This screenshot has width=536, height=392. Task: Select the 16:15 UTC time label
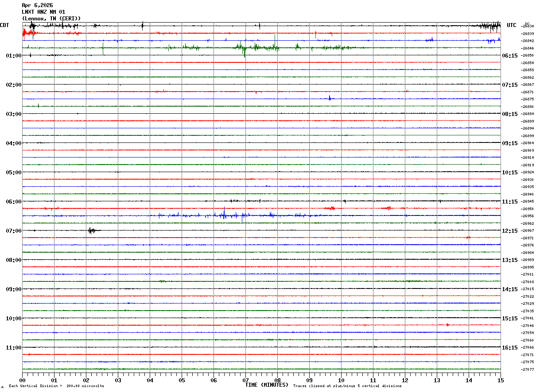[509, 348]
